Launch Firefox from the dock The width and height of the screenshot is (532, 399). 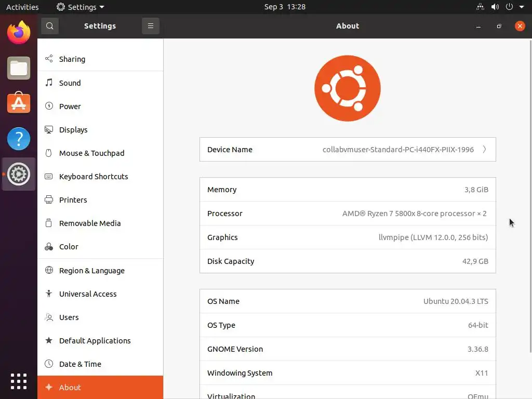pyautogui.click(x=19, y=32)
